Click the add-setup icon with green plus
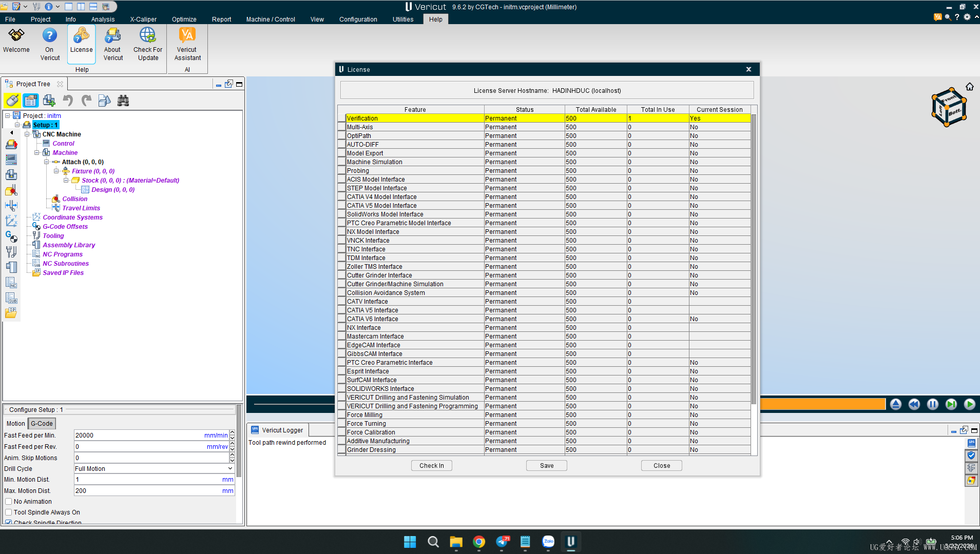Image resolution: width=980 pixels, height=554 pixels. (49, 101)
